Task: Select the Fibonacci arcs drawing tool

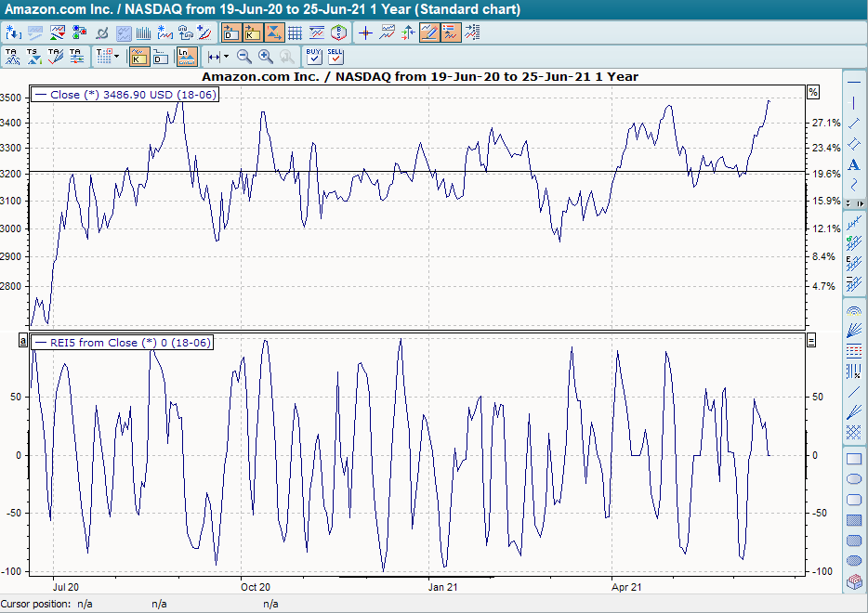Action: tap(854, 310)
